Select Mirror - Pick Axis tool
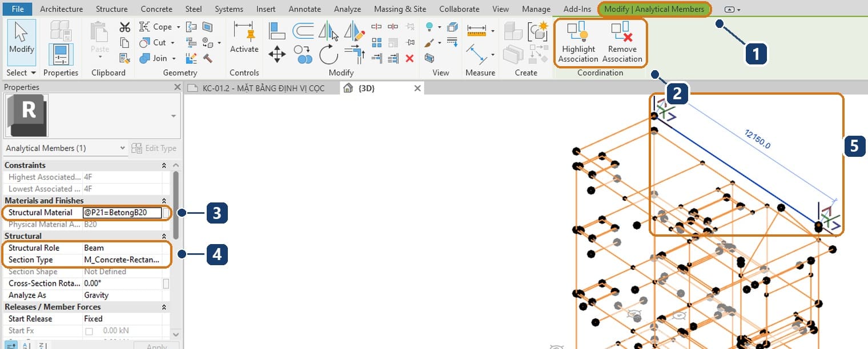Image resolution: width=868 pixels, height=349 pixels. point(328,31)
